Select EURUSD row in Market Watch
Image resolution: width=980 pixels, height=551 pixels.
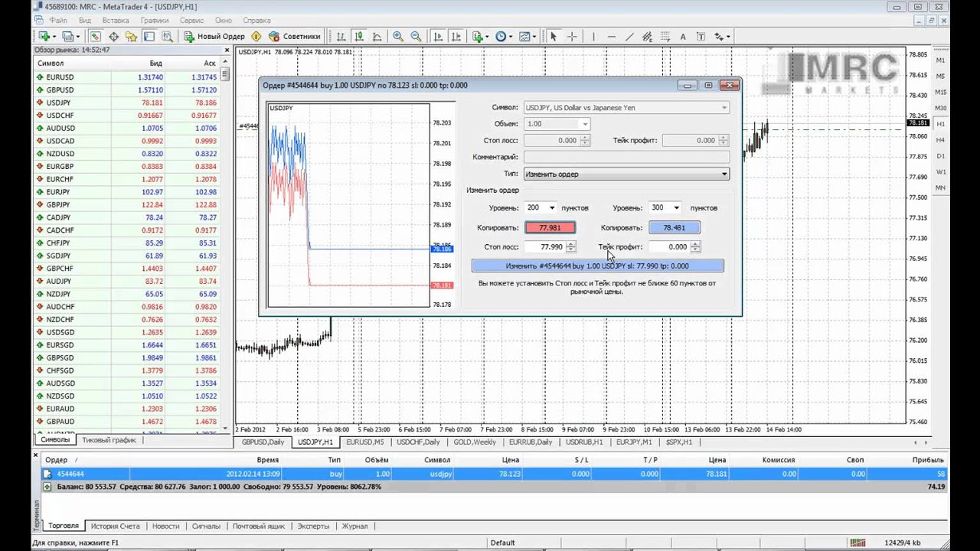tap(126, 77)
